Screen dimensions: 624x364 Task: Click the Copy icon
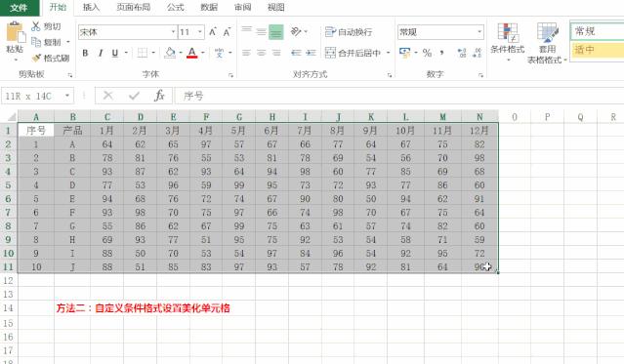[36, 42]
